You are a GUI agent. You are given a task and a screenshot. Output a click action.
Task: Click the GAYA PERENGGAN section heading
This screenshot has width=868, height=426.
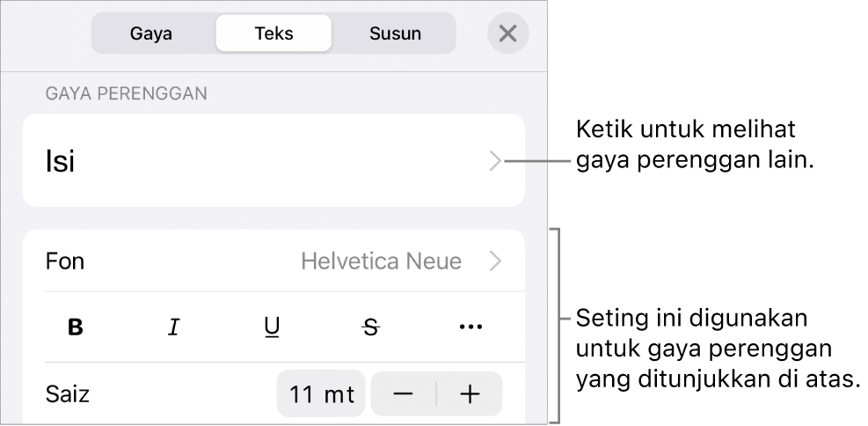click(127, 93)
